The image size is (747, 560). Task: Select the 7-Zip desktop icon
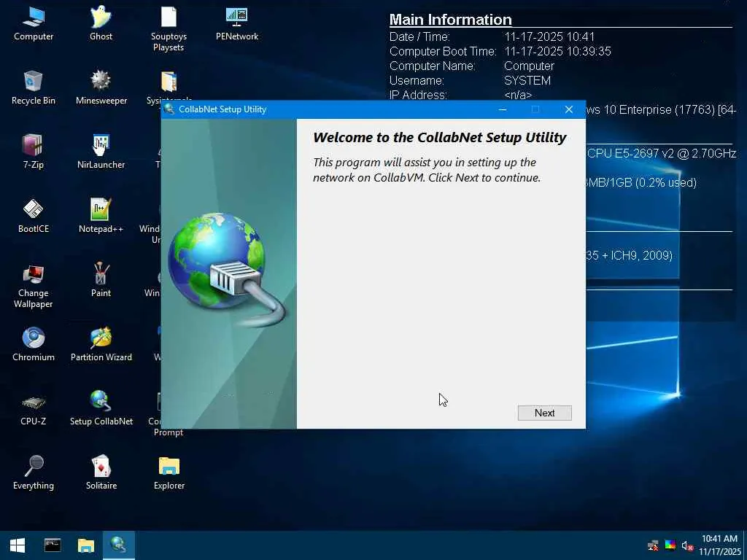(x=34, y=152)
